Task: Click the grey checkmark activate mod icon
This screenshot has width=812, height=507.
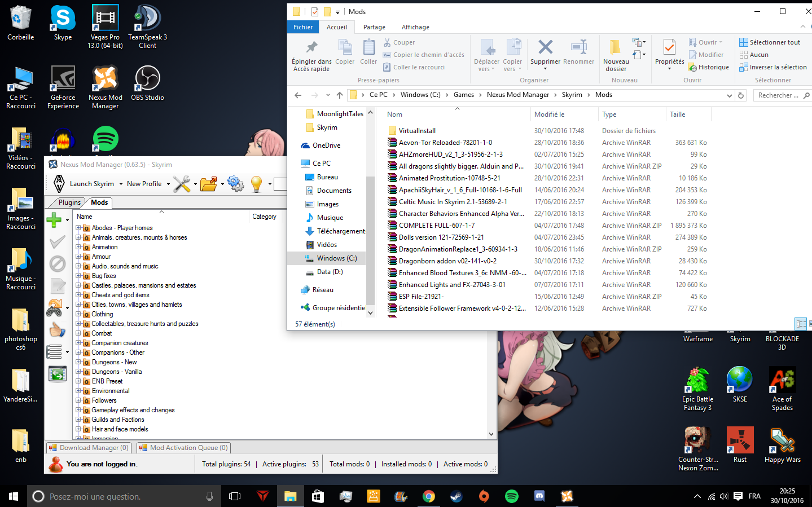Action: point(57,242)
